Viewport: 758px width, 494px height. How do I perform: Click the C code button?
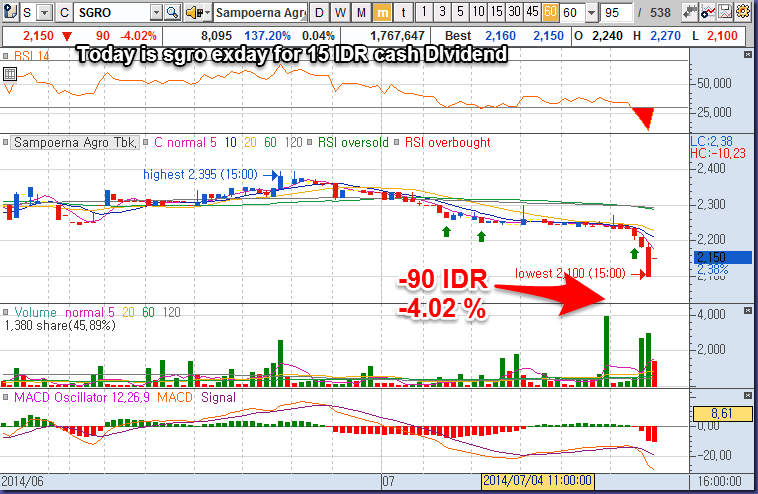pyautogui.click(x=64, y=13)
